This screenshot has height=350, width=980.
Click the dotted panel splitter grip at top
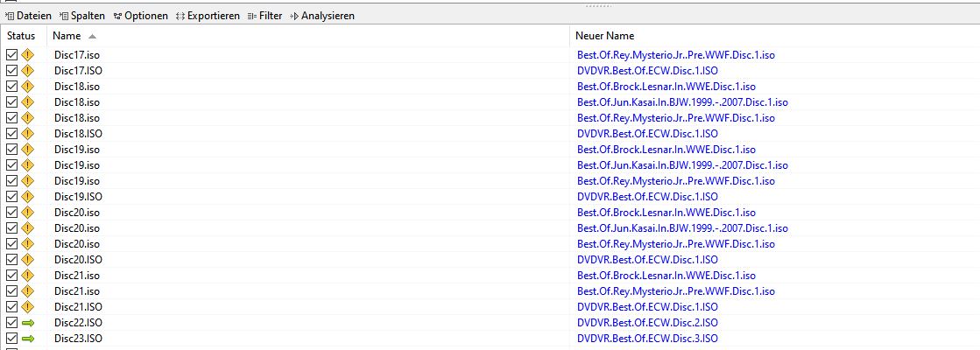[x=597, y=4]
